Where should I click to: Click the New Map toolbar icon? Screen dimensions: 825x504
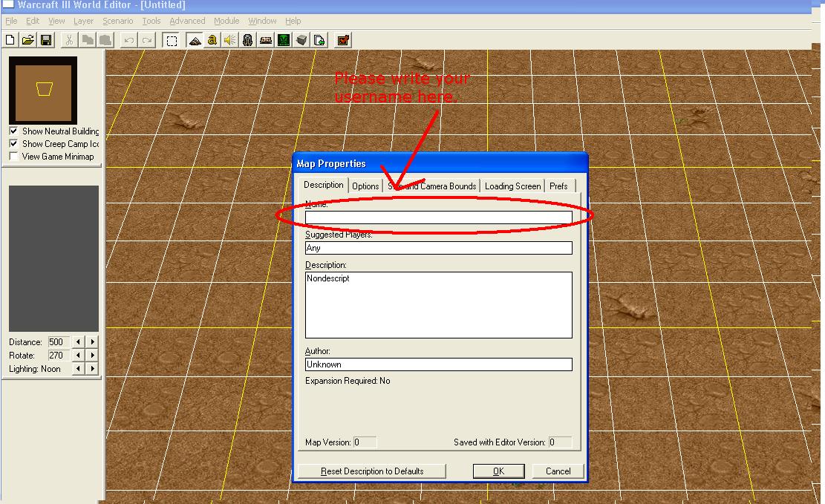coord(10,40)
